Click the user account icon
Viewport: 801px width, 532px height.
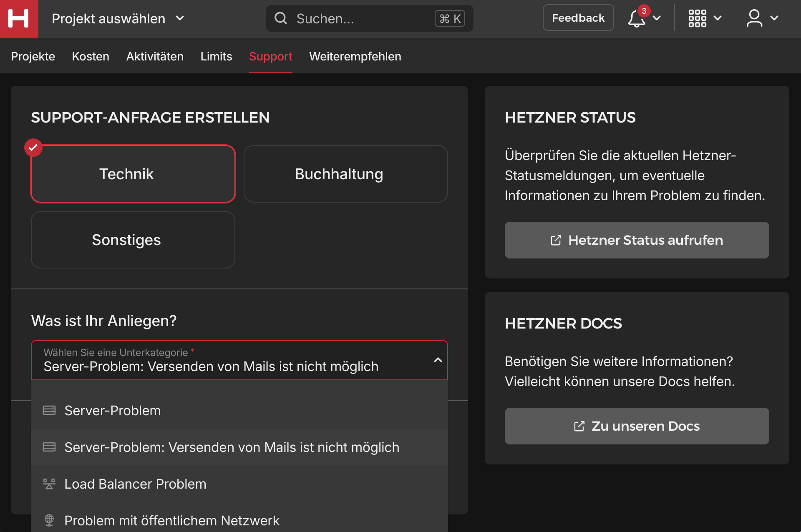click(754, 18)
